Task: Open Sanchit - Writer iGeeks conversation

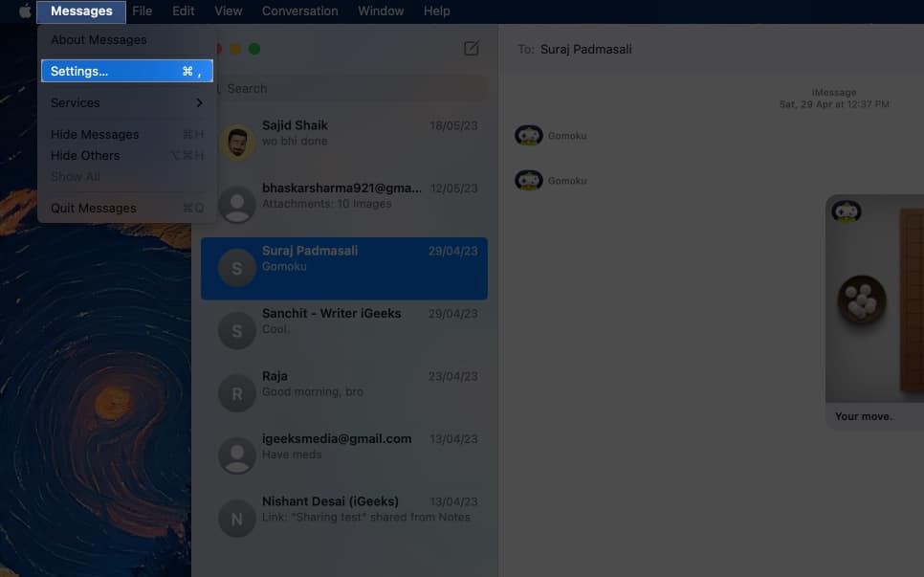Action: pos(344,331)
